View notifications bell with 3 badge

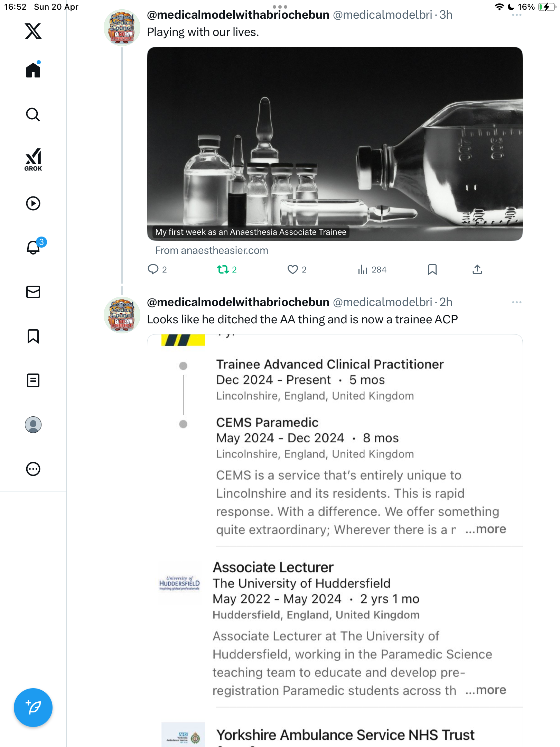coord(35,246)
